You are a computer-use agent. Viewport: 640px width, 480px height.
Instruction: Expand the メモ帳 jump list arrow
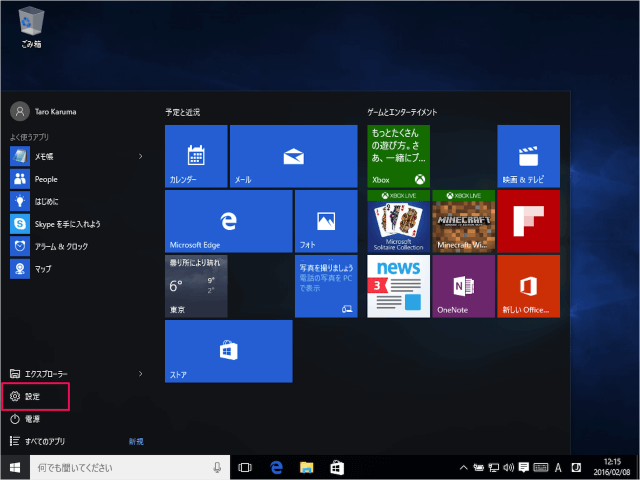pos(140,156)
